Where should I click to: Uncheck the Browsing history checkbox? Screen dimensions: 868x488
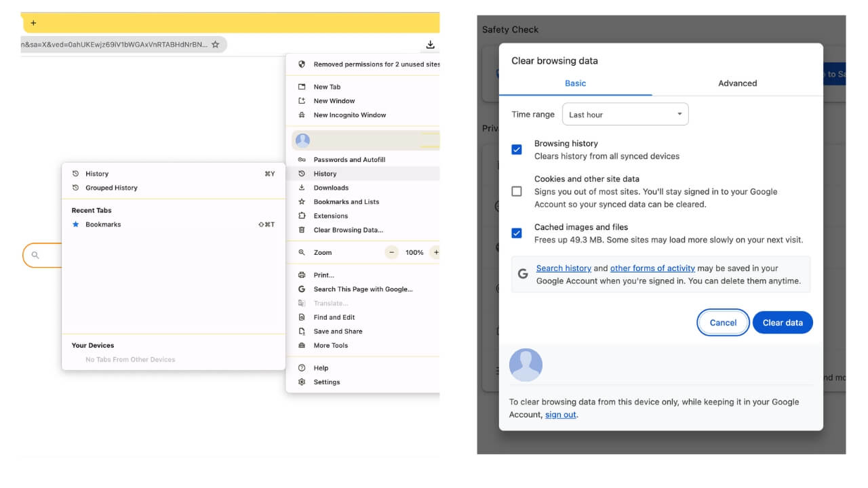(x=517, y=148)
